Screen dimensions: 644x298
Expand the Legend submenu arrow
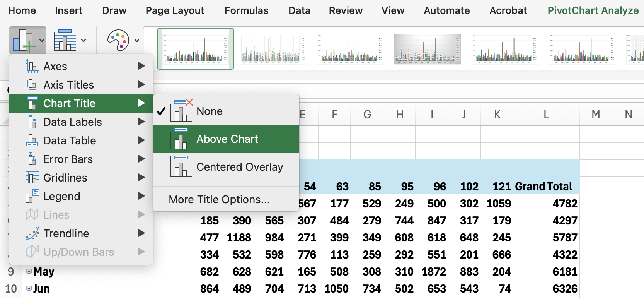[141, 196]
